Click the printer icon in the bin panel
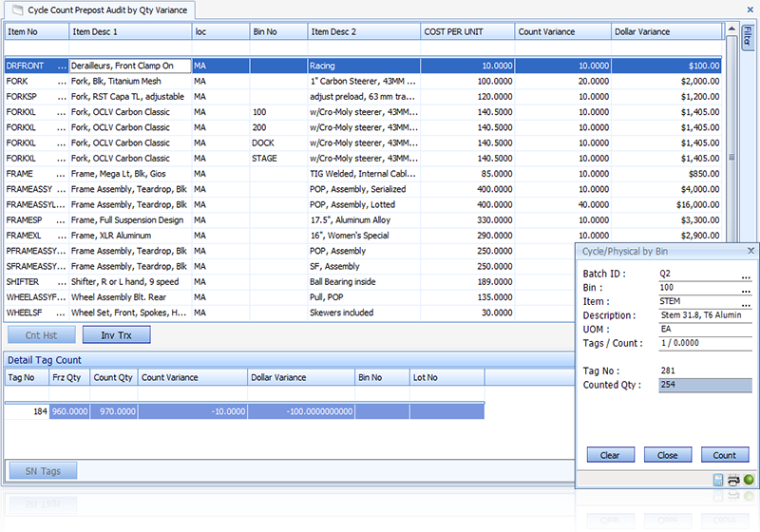The width and height of the screenshot is (760, 532). 733,481
